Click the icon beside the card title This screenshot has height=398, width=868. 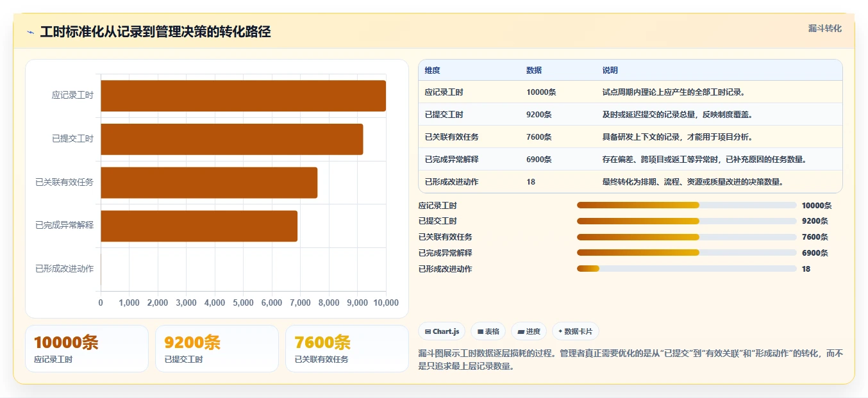click(31, 32)
